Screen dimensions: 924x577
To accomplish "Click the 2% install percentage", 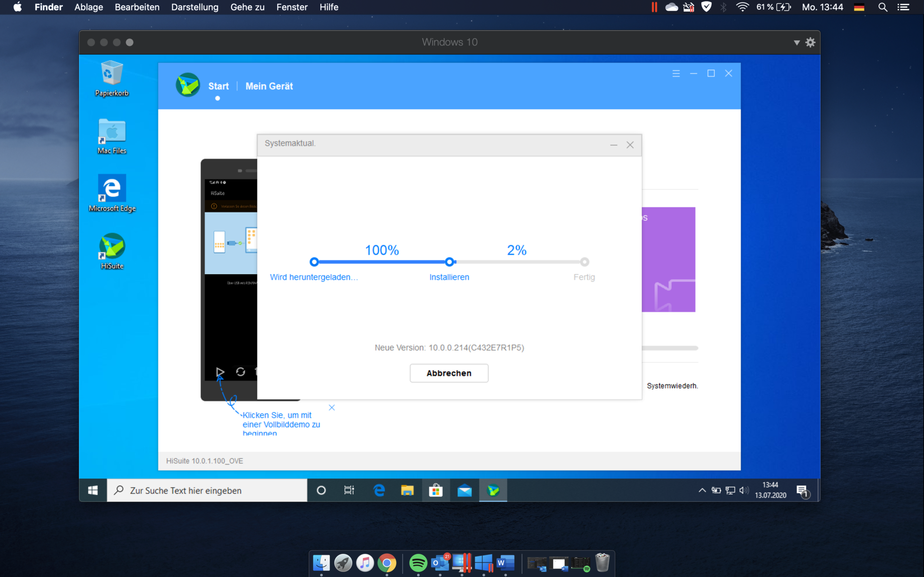I will coord(516,250).
